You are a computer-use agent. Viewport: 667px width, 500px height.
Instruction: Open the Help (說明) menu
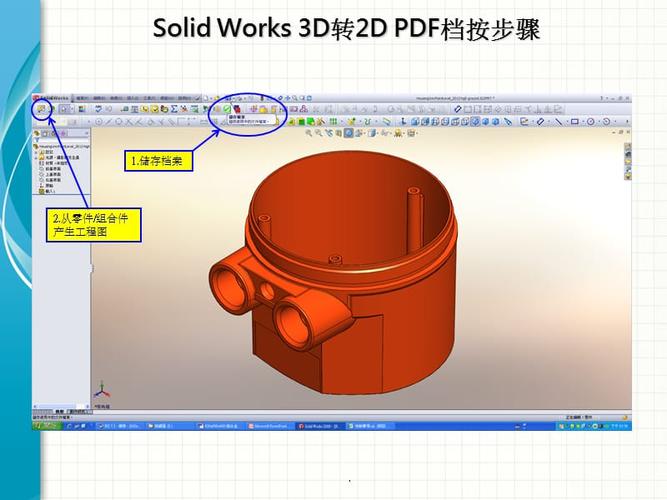coord(184,98)
